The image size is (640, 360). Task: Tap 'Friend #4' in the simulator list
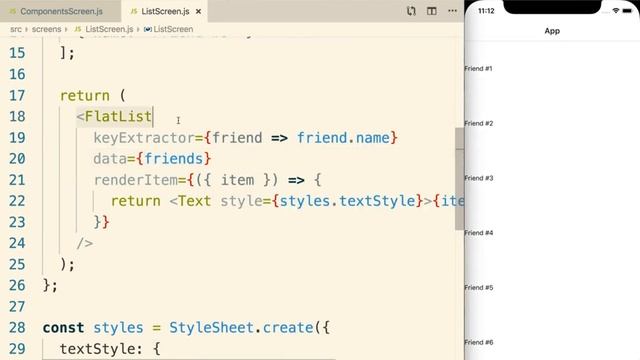479,233
